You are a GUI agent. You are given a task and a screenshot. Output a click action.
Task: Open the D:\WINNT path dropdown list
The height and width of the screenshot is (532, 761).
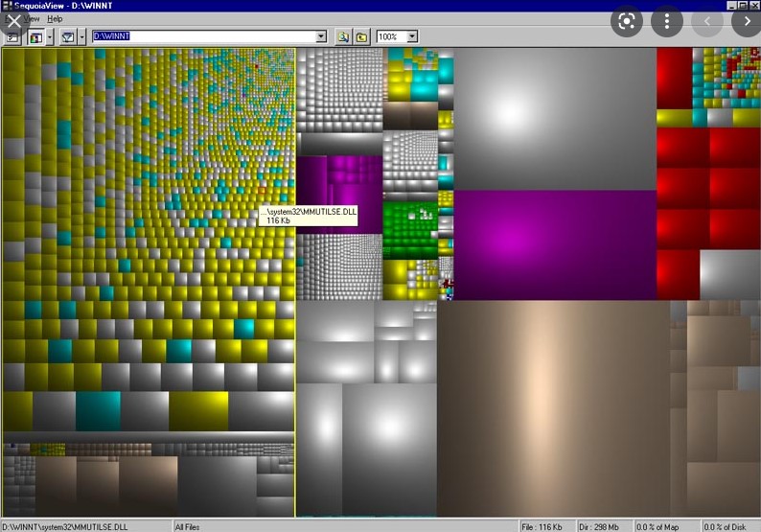click(321, 36)
